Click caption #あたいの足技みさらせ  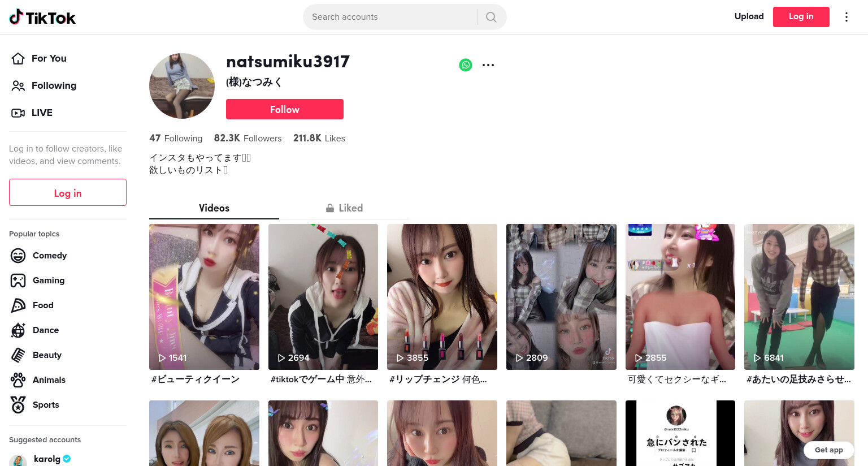[x=798, y=379]
